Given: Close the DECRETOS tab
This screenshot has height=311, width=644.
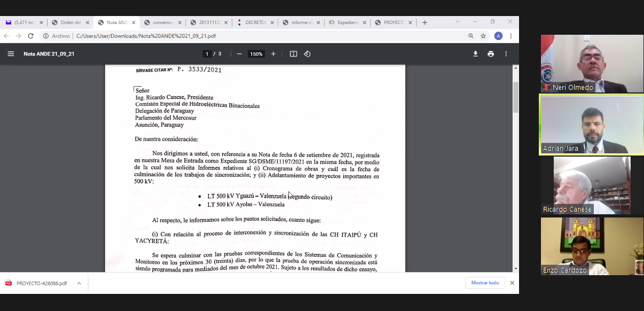Looking at the screenshot, I should click(272, 22).
